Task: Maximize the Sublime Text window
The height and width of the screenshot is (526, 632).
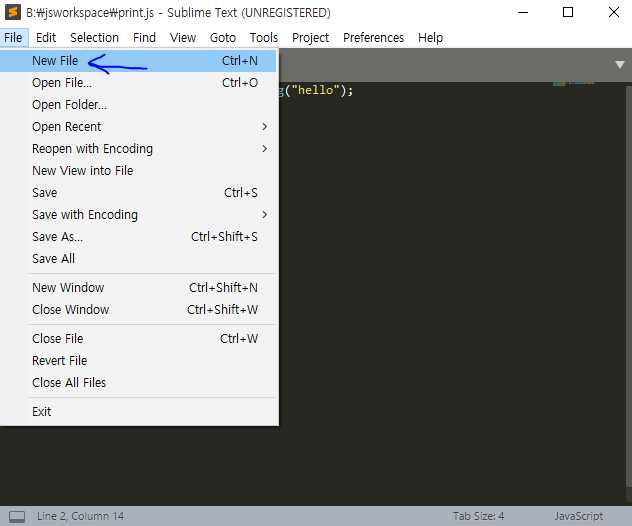Action: [568, 12]
